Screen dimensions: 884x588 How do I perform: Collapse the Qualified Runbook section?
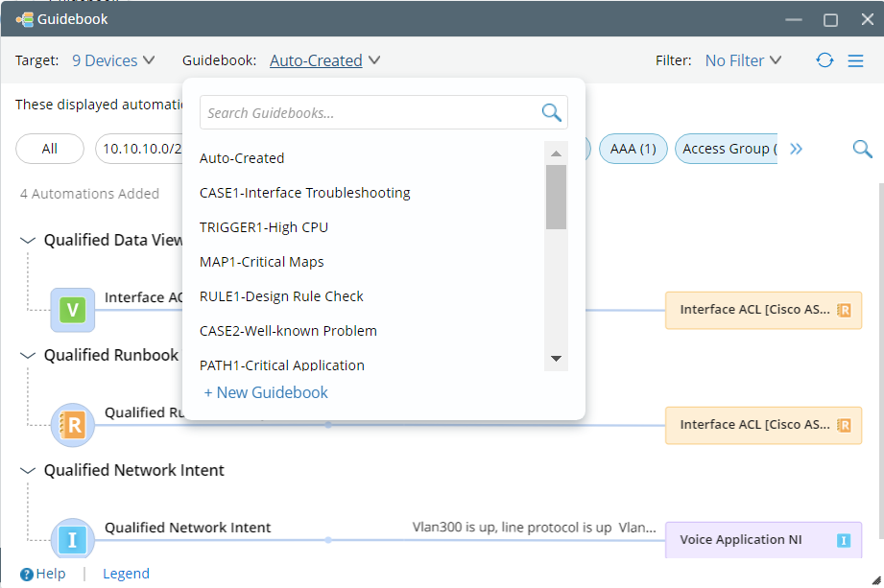27,355
